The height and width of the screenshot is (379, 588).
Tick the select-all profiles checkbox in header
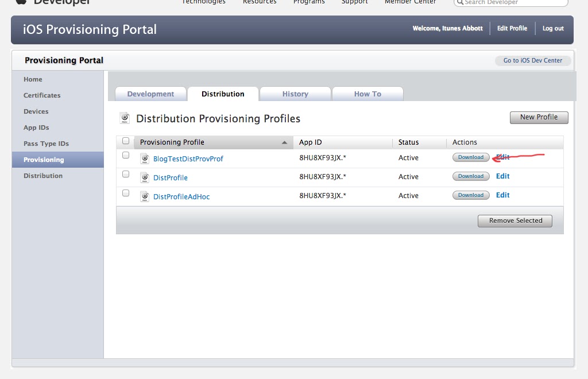coord(126,141)
